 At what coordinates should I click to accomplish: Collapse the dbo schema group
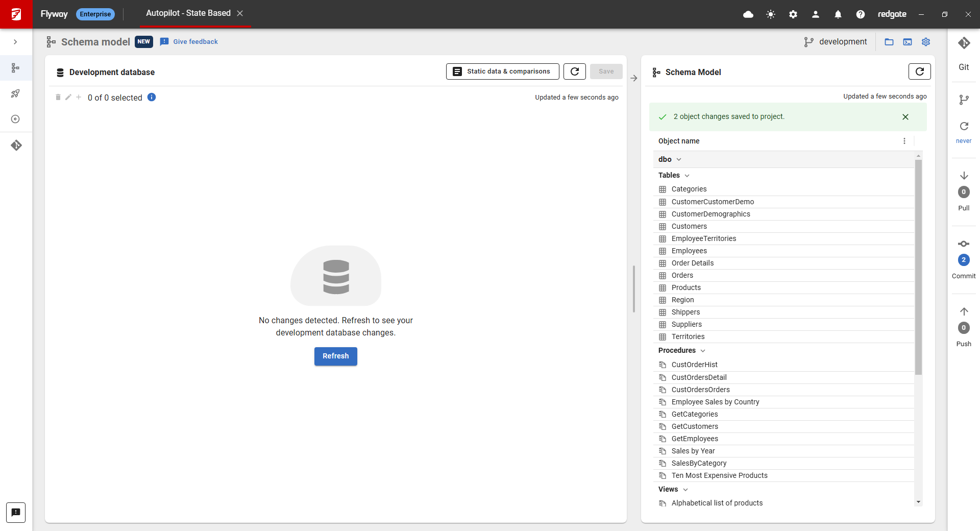679,159
